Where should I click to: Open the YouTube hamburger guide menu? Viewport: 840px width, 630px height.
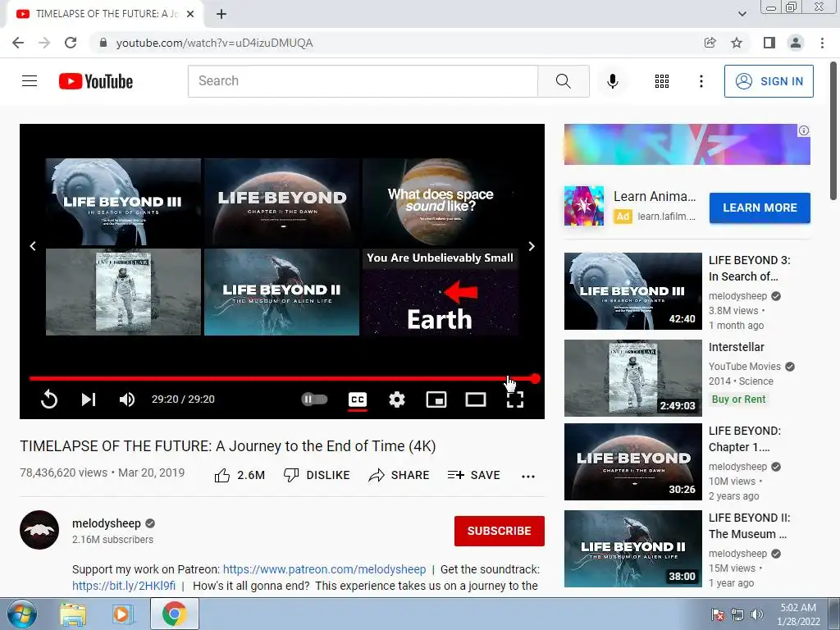tap(30, 81)
